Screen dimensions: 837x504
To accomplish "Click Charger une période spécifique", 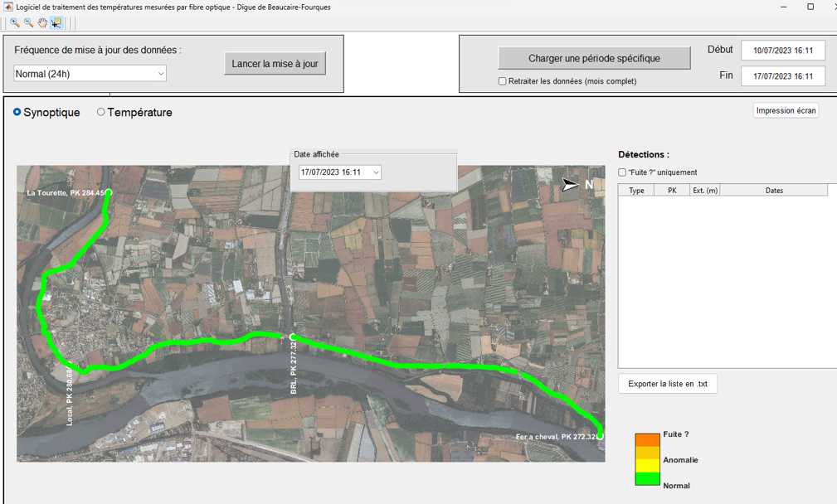I will point(594,58).
